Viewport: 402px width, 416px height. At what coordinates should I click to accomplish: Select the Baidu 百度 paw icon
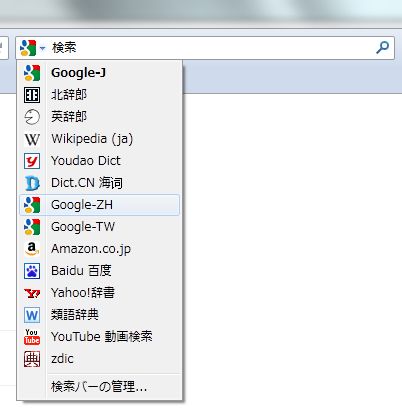point(32,271)
